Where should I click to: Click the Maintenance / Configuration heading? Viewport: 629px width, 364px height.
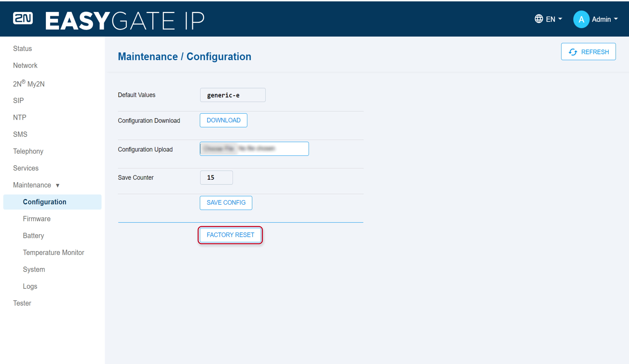coord(184,56)
